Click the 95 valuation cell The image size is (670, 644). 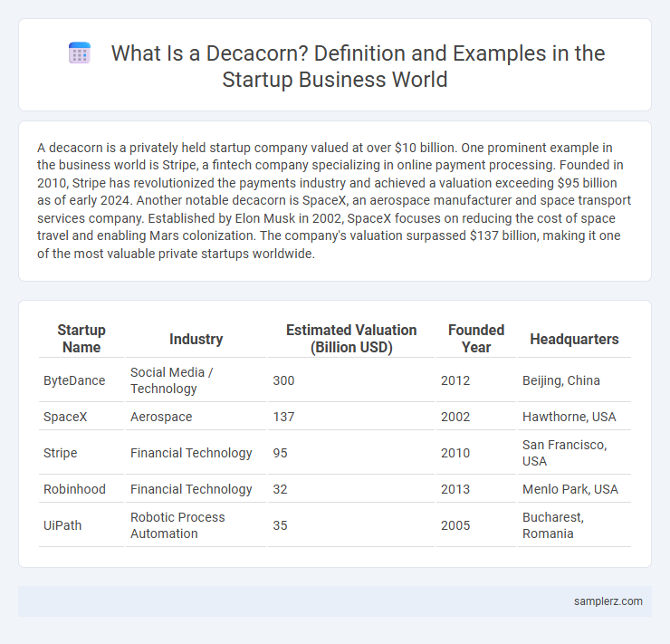(351, 453)
